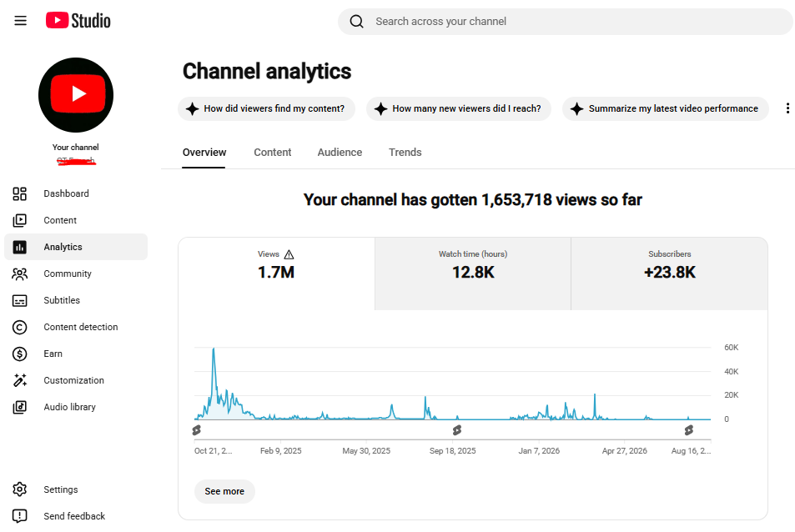The height and width of the screenshot is (532, 795).
Task: Expand more suggestion options (three dots)
Action: point(787,108)
